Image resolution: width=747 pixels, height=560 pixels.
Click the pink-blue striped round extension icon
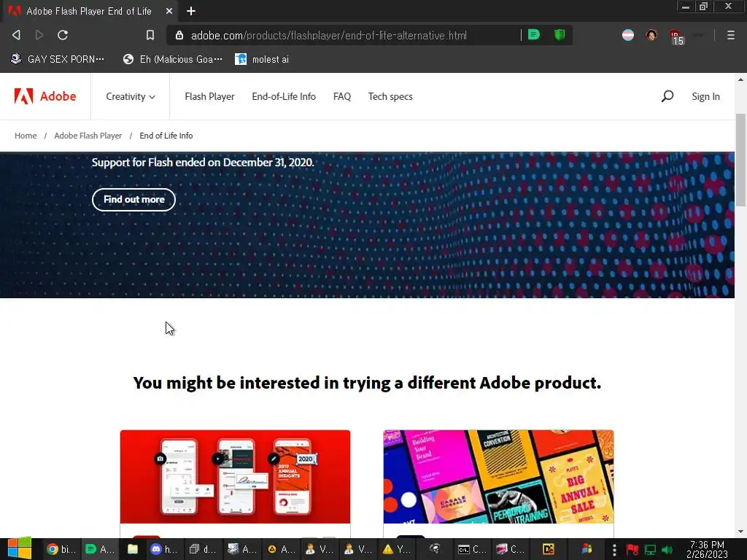(628, 35)
